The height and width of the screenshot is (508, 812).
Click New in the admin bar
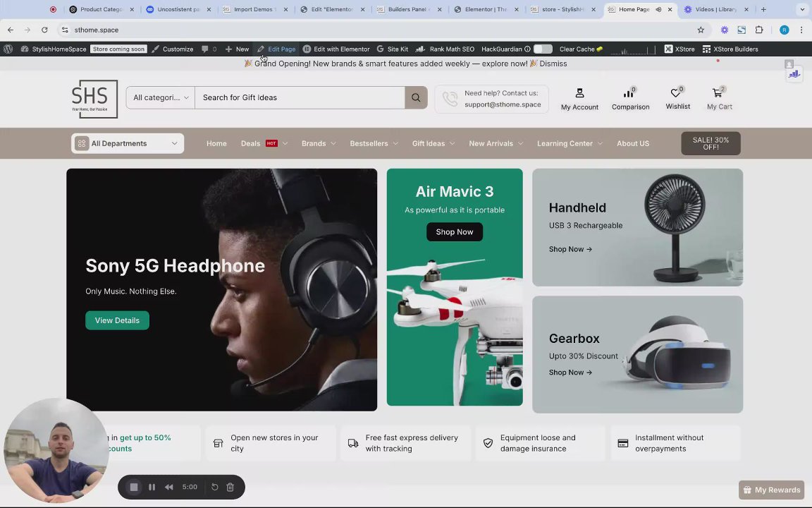pos(237,49)
